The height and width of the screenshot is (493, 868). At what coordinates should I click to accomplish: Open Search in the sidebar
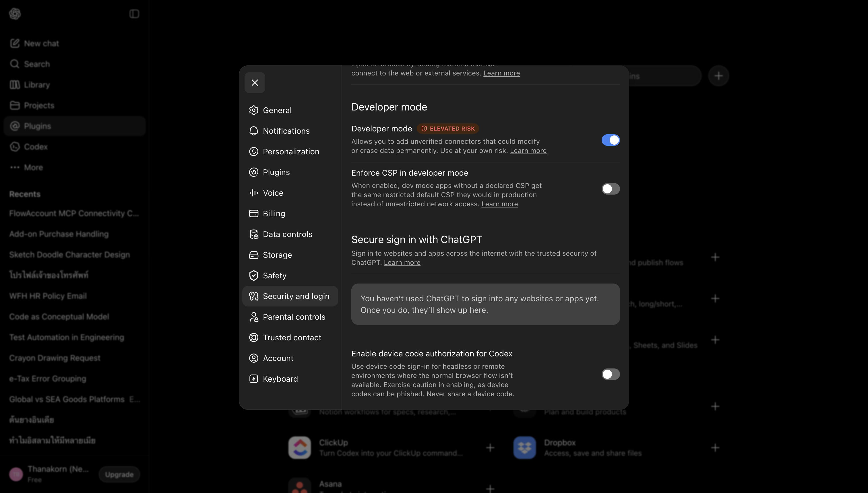click(75, 64)
